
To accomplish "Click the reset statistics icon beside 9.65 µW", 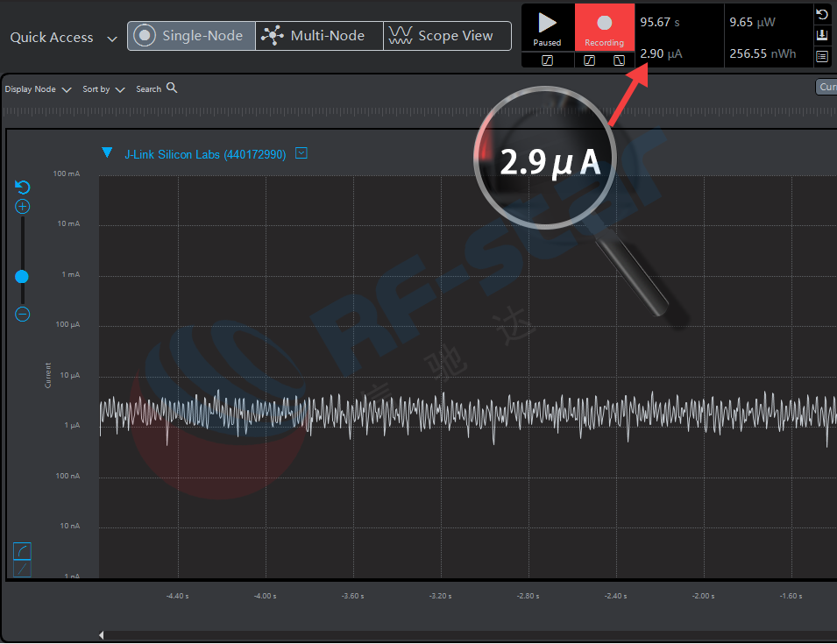I will pos(821,15).
